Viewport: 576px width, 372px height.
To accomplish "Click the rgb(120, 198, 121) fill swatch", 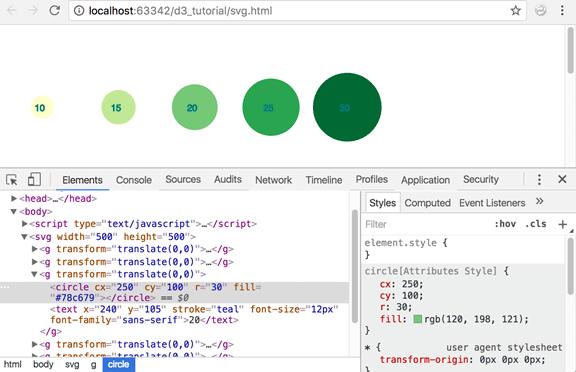I will coord(417,319).
